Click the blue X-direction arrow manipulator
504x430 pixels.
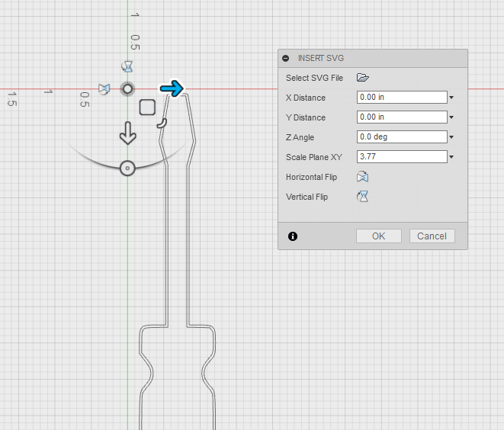[x=172, y=88]
